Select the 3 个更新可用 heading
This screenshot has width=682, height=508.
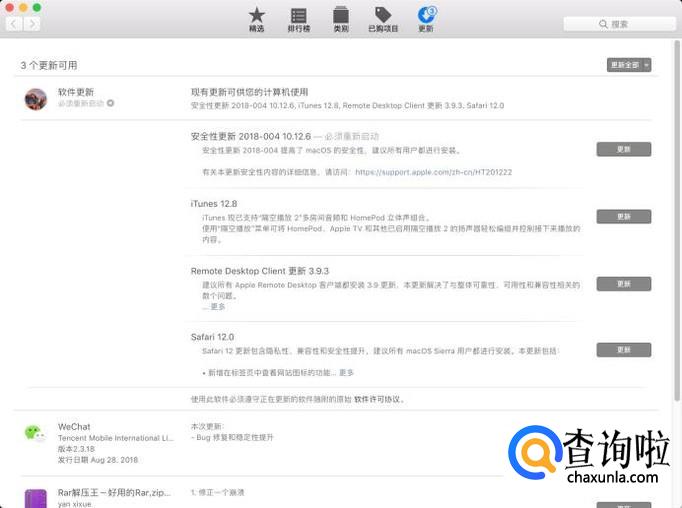(49, 65)
